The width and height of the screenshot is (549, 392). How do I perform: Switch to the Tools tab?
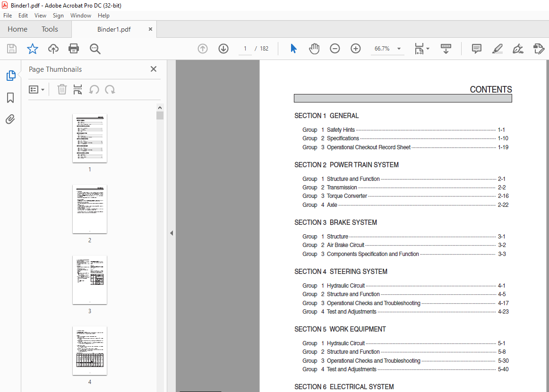tap(50, 29)
